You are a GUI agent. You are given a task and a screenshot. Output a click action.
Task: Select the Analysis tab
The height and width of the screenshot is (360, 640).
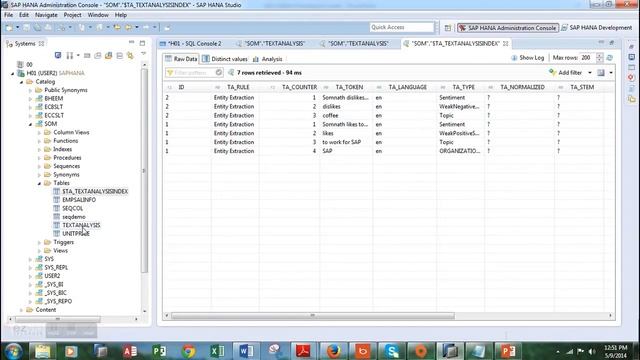point(268,59)
